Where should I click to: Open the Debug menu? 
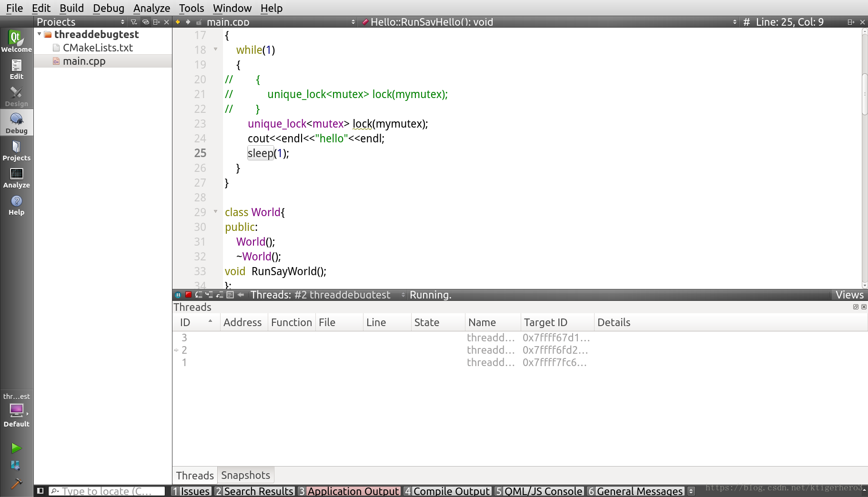click(x=109, y=8)
